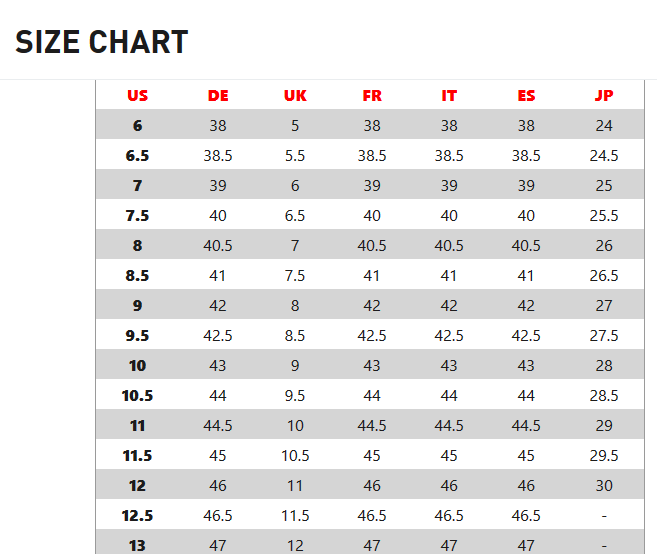Image resolution: width=657 pixels, height=554 pixels.
Task: Click the DE column header
Action: tap(218, 96)
